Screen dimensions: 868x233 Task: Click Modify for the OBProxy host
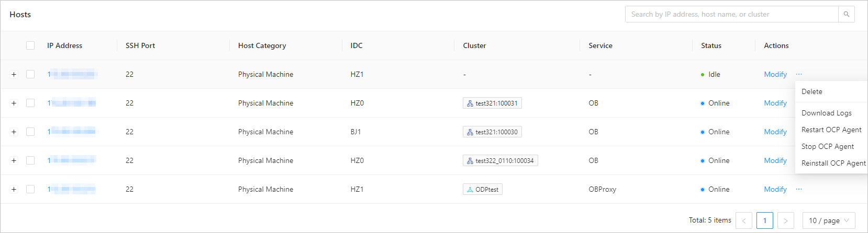(775, 189)
